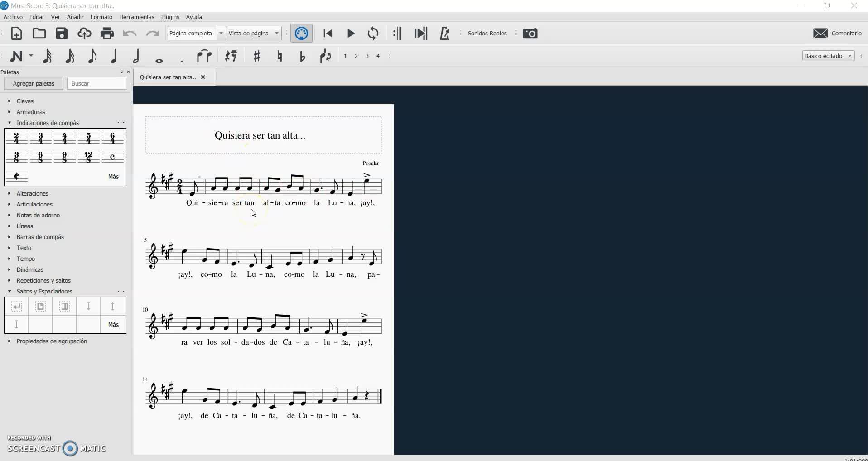Redo the last action
Screen dimensions: 868x461
coord(153,34)
